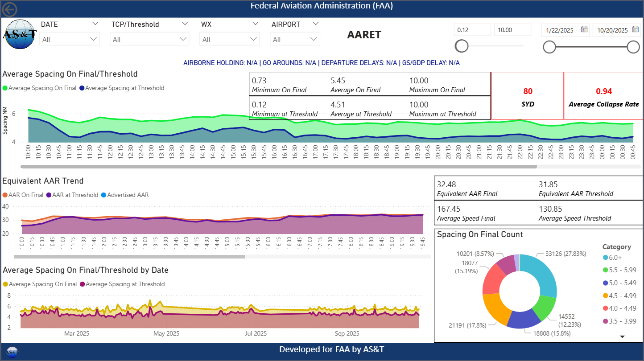Click inside the 0.12 spacing input field
644x361 pixels.
click(x=472, y=29)
